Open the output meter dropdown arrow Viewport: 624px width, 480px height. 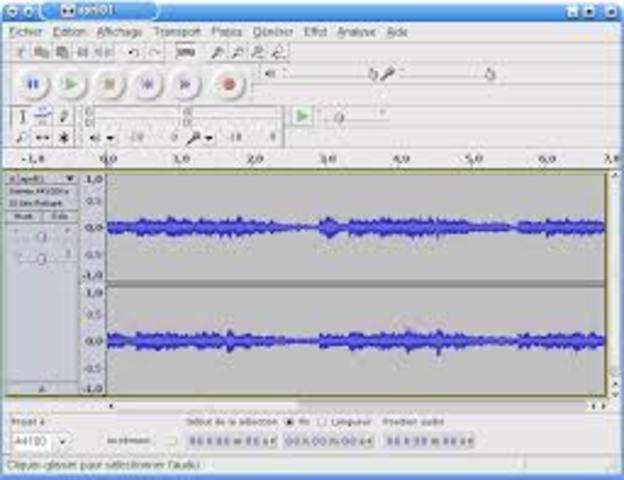point(111,139)
